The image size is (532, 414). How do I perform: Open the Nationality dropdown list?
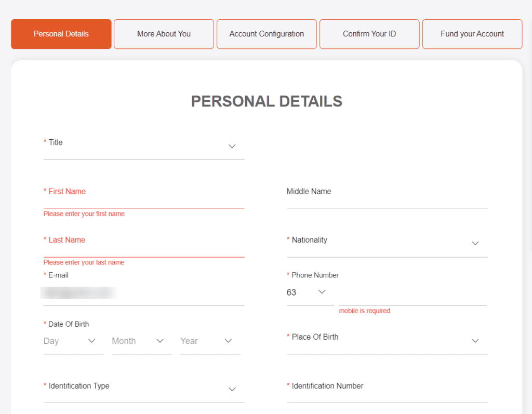387,244
